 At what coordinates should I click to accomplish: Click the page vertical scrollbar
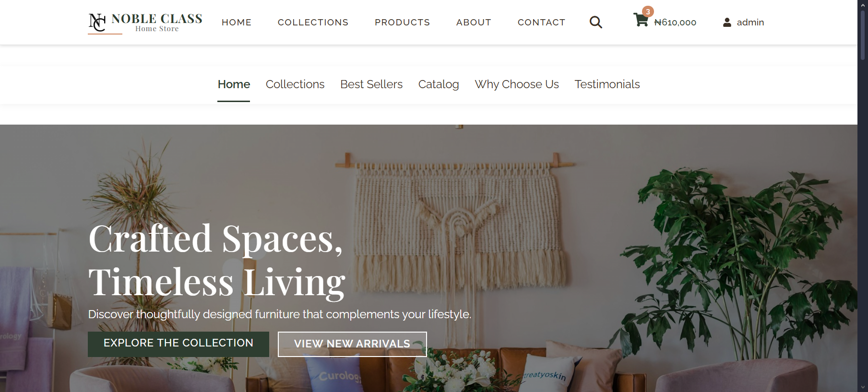[863, 196]
